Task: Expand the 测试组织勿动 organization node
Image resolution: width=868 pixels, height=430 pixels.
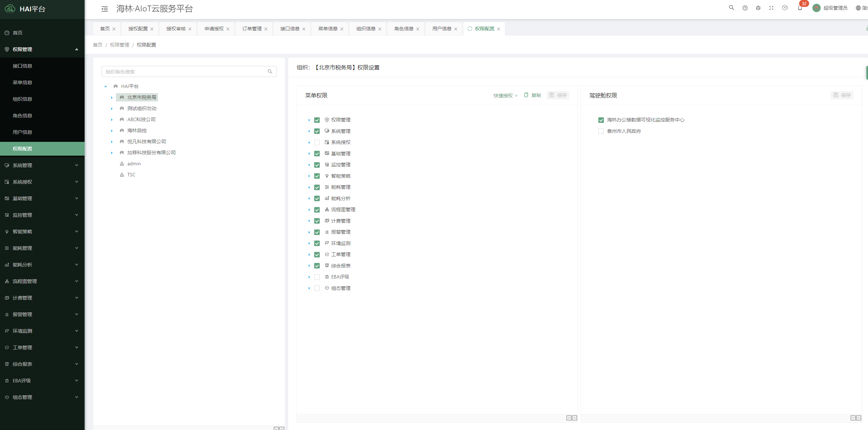Action: [x=112, y=109]
